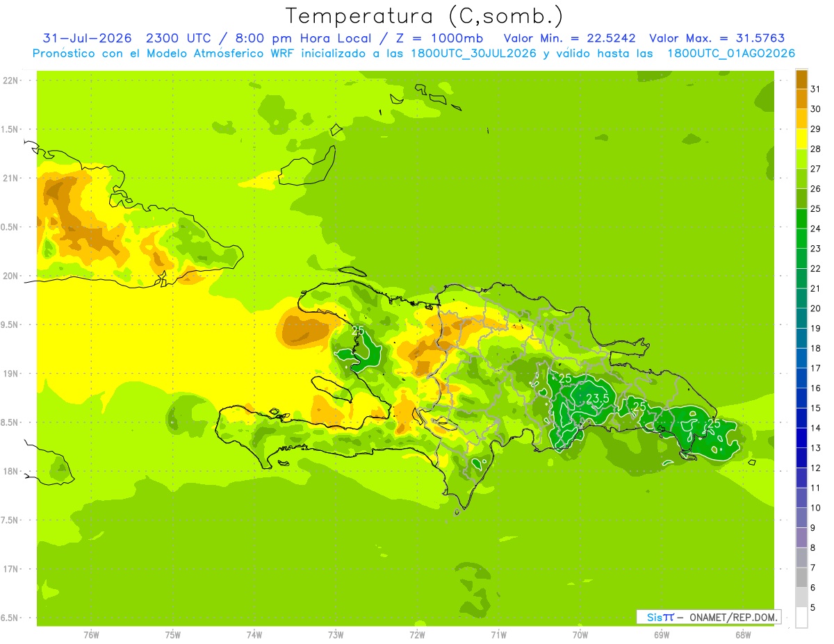Image resolution: width=834 pixels, height=644 pixels.
Task: Click the "Valor Max. = 31.5763" readout
Action: [x=718, y=38]
